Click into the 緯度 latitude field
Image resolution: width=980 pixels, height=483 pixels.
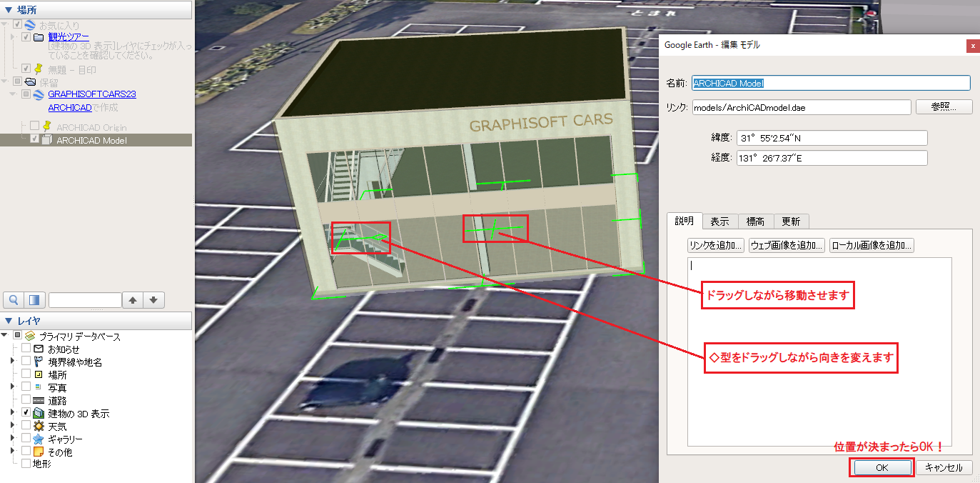832,138
